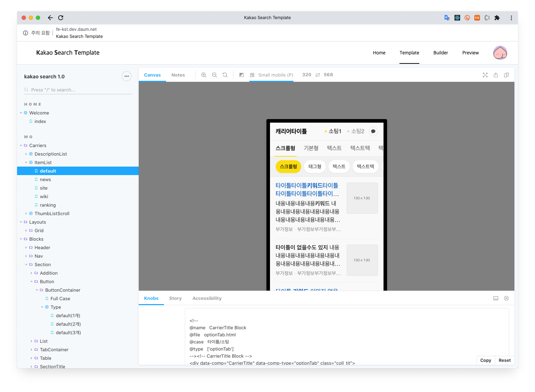Open the Knobs panel tab
The image size is (535, 392).
151,298
